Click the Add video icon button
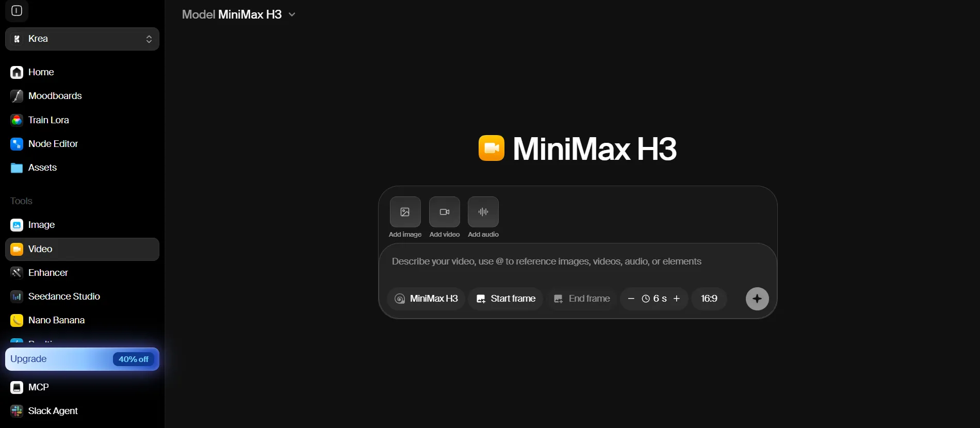 444,212
